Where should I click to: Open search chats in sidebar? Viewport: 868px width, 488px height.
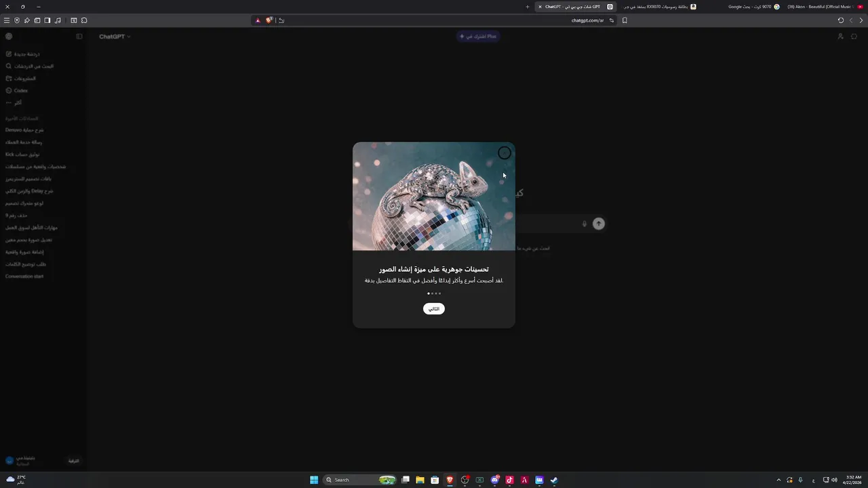click(42, 66)
